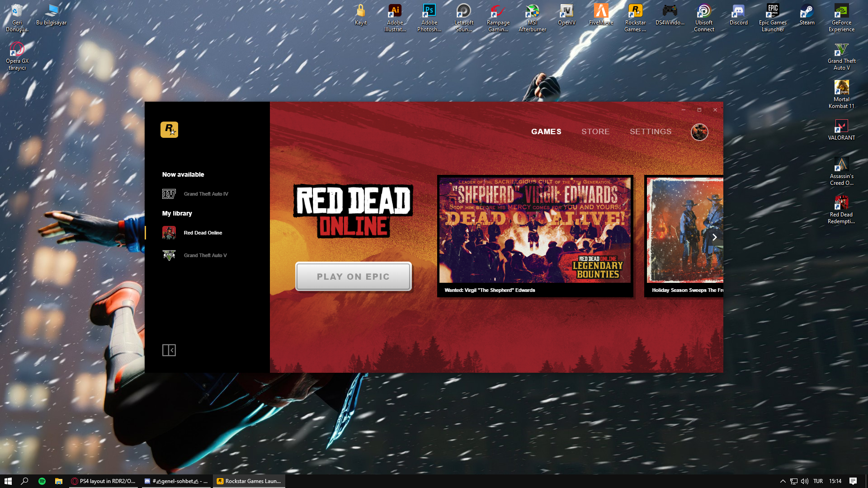Select the MSI Afterburner desktop icon
The width and height of the screenshot is (868, 488).
coord(532,18)
